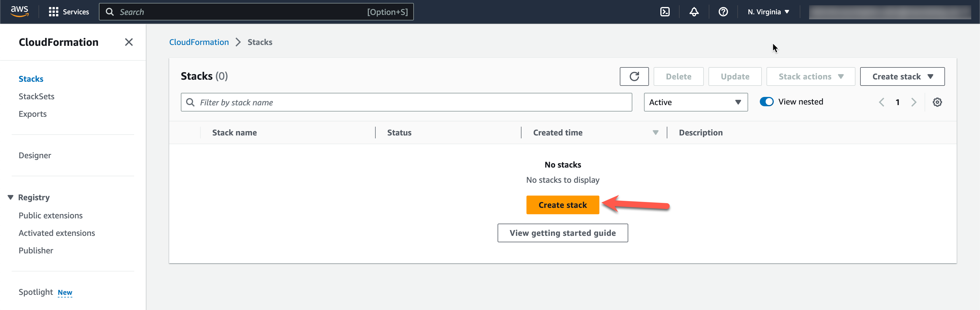Image resolution: width=980 pixels, height=310 pixels.
Task: Open the Active status filter dropdown
Action: tap(695, 102)
